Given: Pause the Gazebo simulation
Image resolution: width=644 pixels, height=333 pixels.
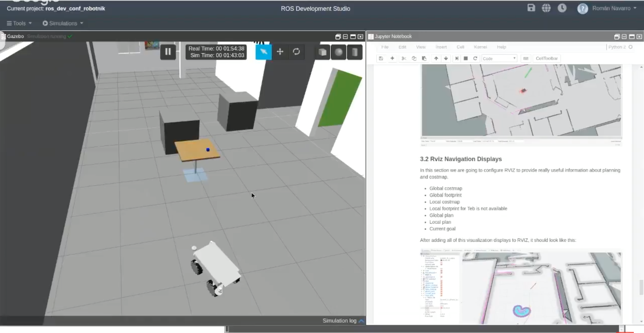Looking at the screenshot, I should point(168,52).
